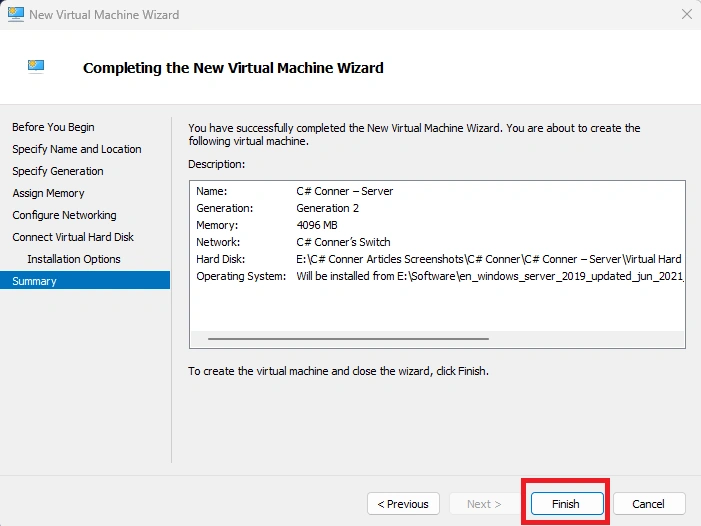
Task: Click the 'Description:' label
Action: point(216,164)
